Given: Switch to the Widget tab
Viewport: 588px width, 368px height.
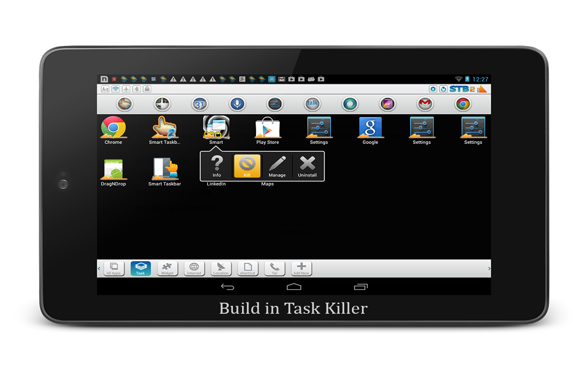Looking at the screenshot, I should (167, 269).
